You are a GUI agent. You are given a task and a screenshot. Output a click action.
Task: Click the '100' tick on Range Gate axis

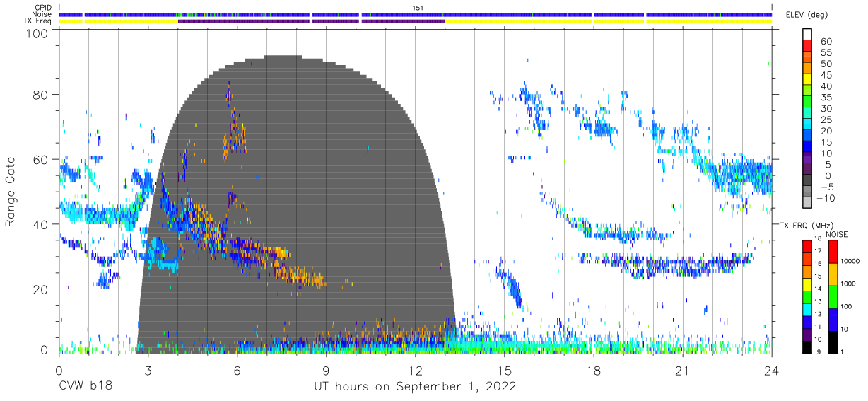[x=37, y=33]
